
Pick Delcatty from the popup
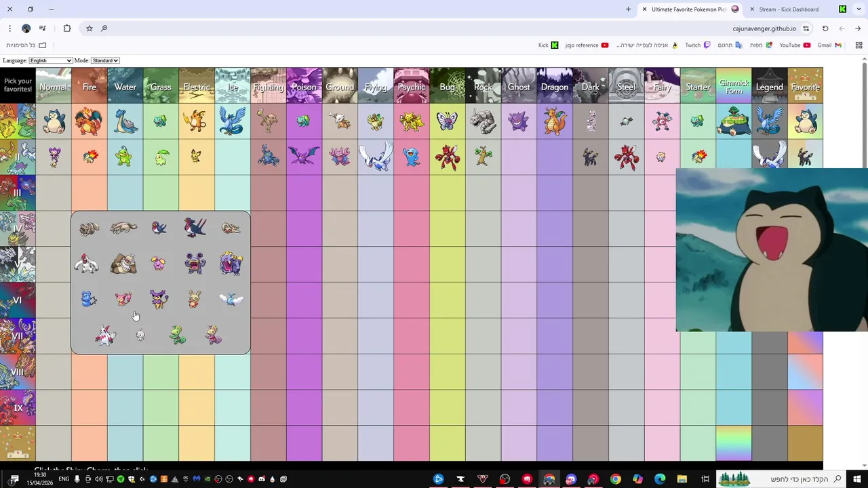pos(159,299)
